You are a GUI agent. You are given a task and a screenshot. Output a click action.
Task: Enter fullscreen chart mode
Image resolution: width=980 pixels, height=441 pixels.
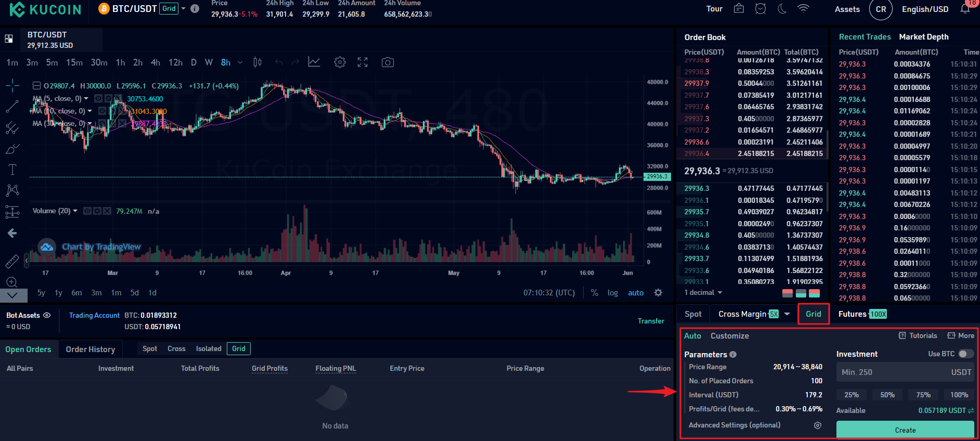click(363, 62)
